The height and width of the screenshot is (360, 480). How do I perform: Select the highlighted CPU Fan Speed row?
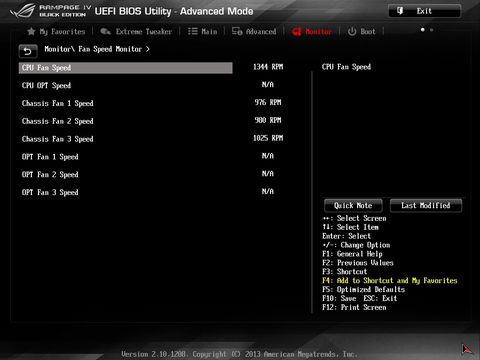coord(126,68)
